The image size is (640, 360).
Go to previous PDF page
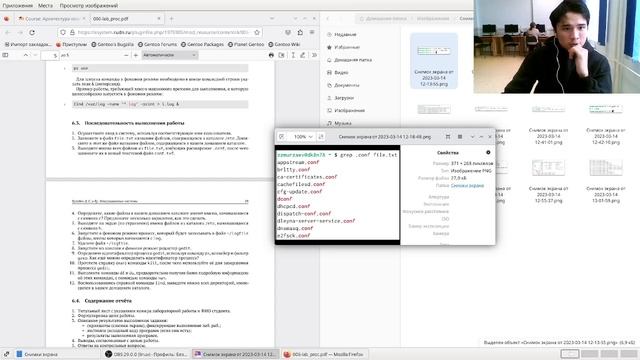point(26,55)
